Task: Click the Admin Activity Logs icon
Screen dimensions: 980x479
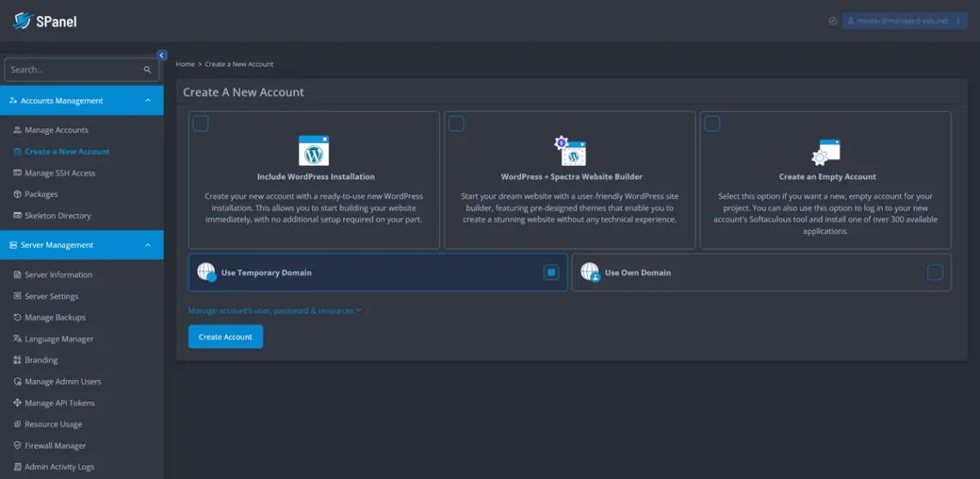Action: [17, 466]
